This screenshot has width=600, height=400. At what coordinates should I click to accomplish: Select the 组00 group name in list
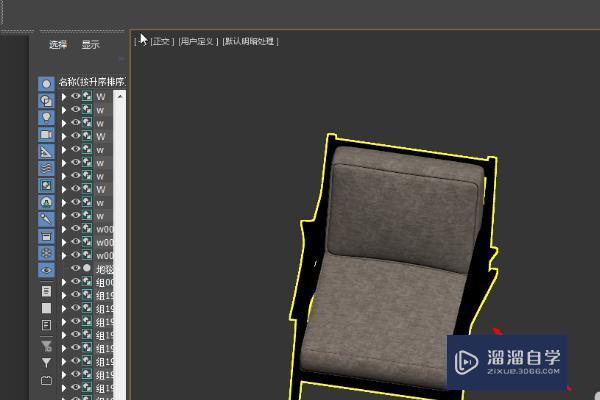point(104,282)
